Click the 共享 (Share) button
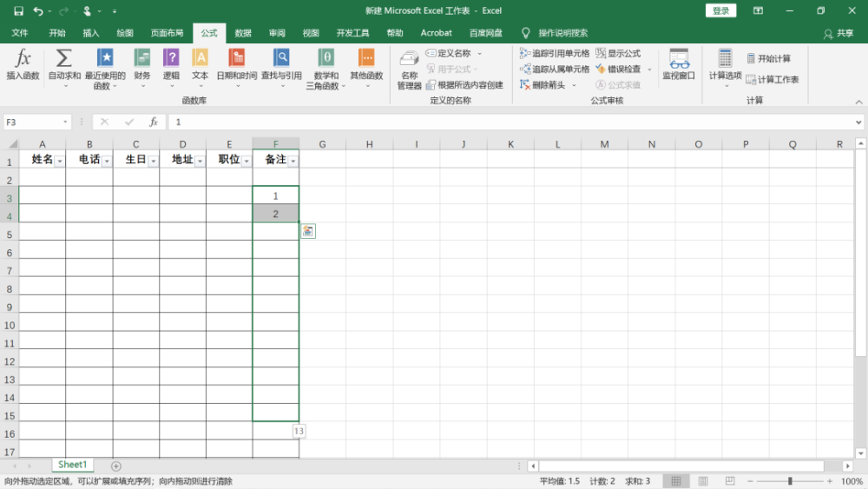868x489 pixels. coord(838,33)
